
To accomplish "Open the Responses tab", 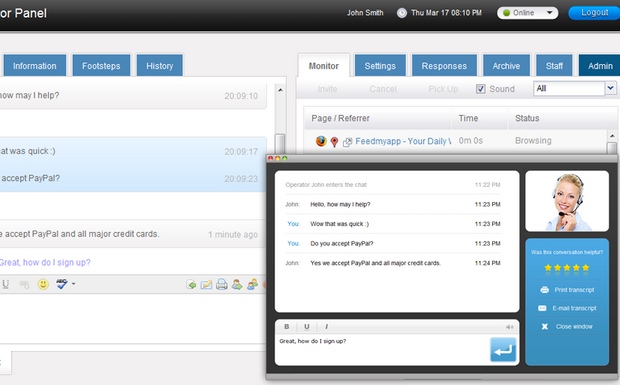I will tap(444, 66).
